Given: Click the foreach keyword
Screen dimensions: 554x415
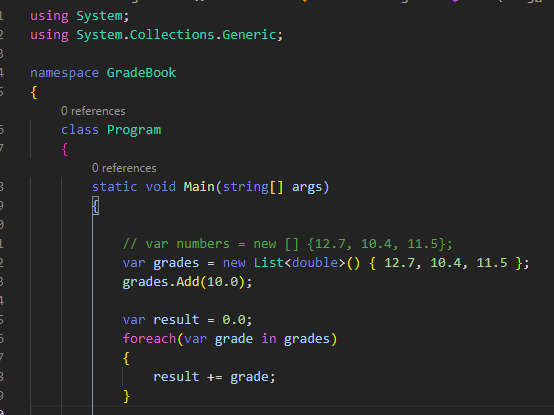Looking at the screenshot, I should tap(149, 339).
